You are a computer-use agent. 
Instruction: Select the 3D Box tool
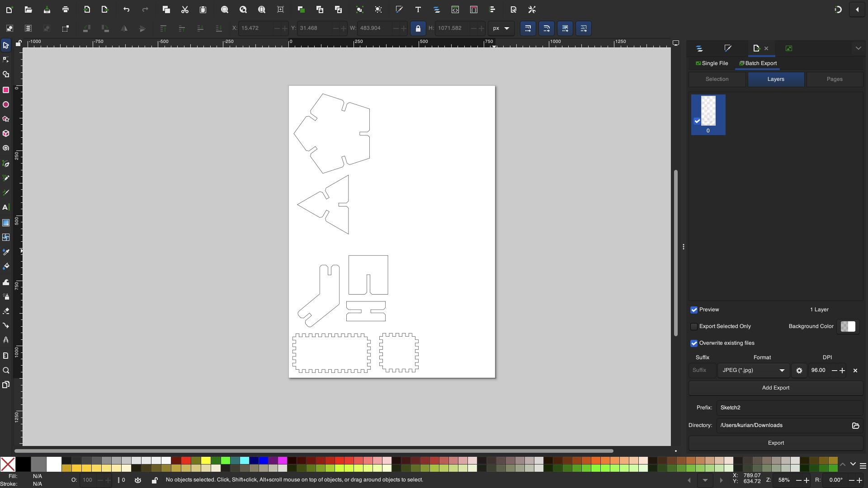pos(6,133)
